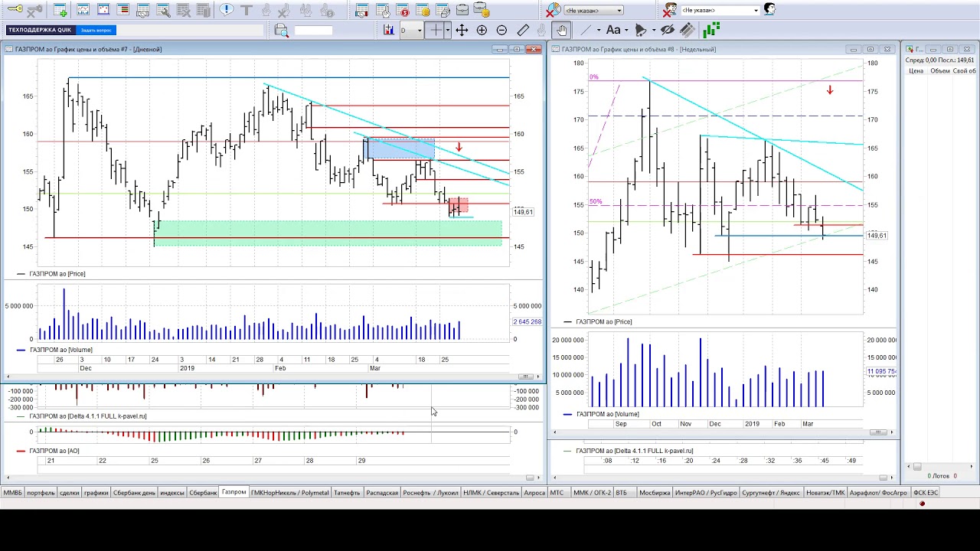Click the crossed pencils delete drawings icon
Screen dimensions: 980x551
tap(688, 30)
